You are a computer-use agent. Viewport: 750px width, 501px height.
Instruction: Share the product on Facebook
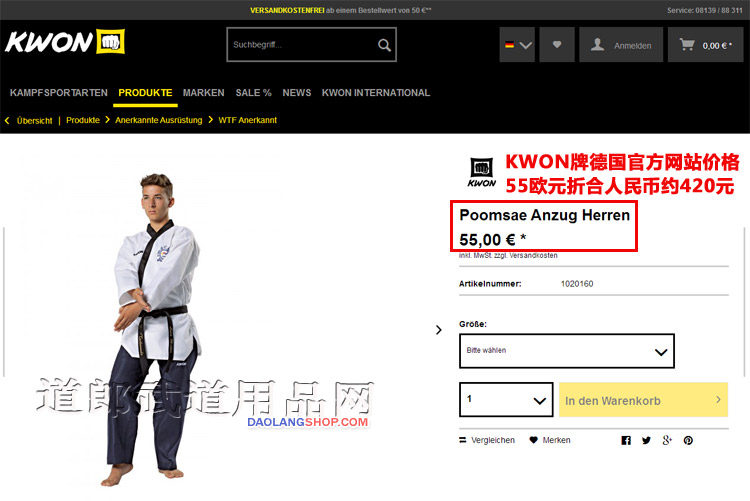[x=626, y=440]
